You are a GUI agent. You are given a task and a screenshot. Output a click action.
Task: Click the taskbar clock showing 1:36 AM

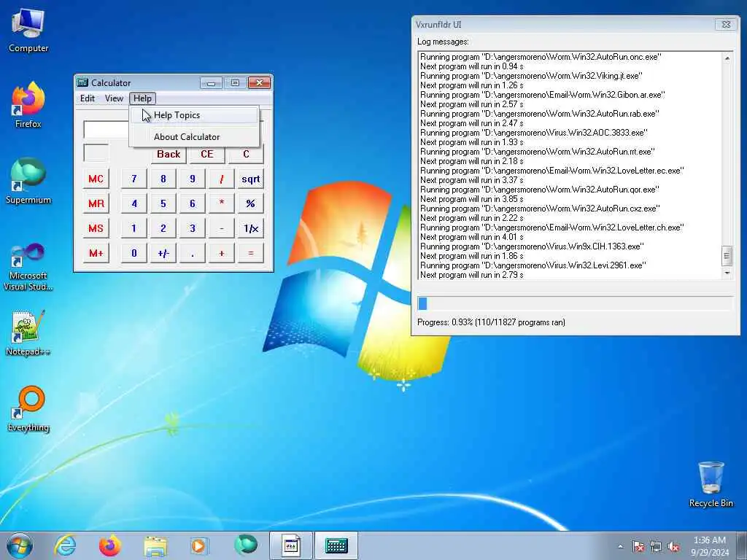[710, 545]
